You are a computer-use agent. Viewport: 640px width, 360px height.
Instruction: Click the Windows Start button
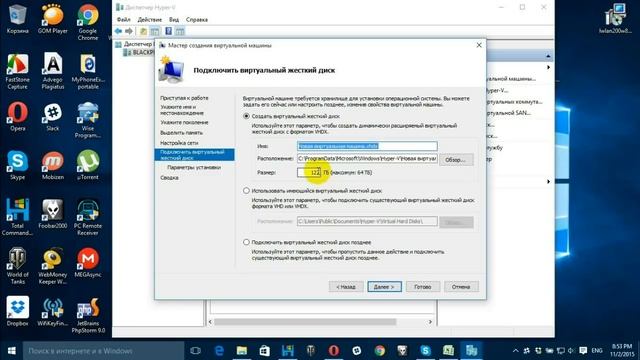click(11, 350)
